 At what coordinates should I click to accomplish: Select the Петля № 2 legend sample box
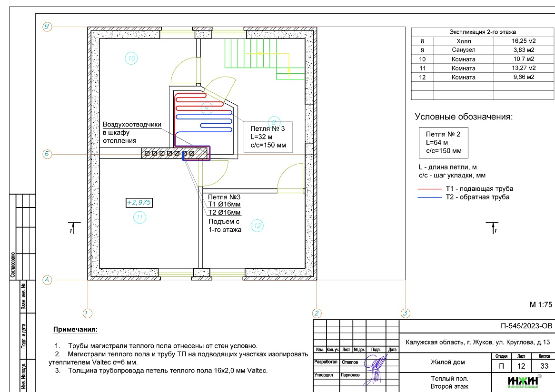pos(444,143)
